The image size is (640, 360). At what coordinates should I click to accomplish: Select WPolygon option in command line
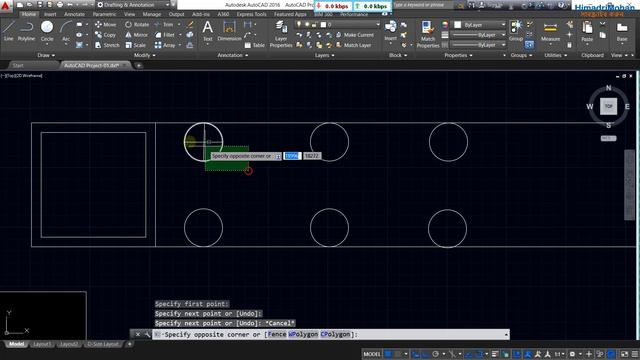(303, 334)
